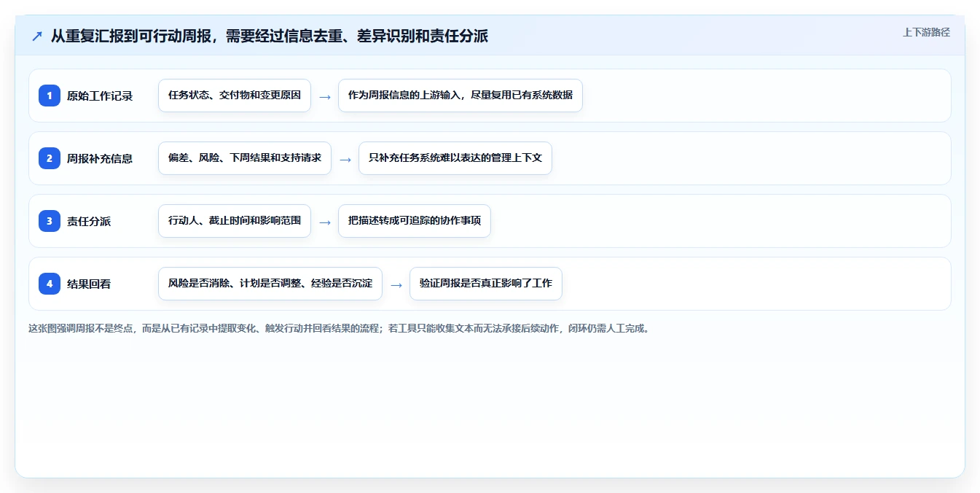Click the 任务状态、交付物和变更原因 chip

tap(235, 96)
